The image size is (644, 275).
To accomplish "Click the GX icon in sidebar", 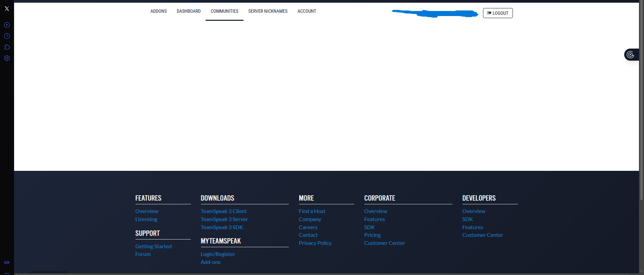I will point(7,262).
